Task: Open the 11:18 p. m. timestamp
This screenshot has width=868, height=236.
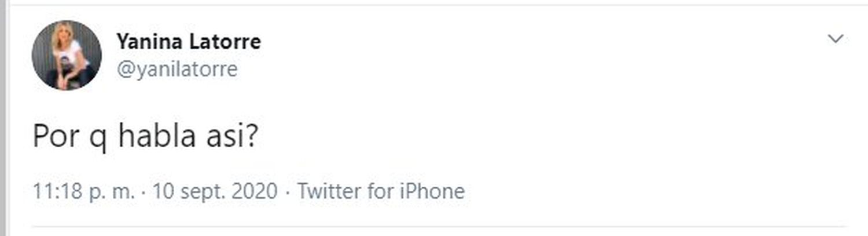Action: point(83,191)
